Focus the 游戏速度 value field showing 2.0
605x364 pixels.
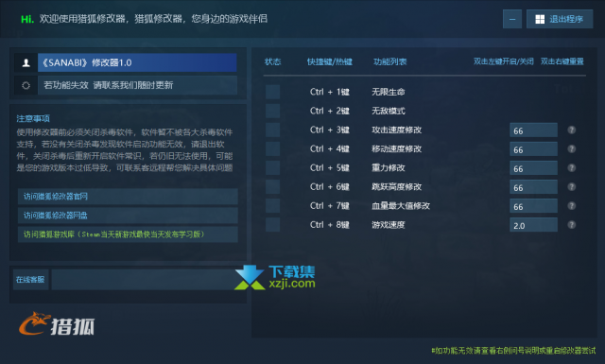click(533, 225)
